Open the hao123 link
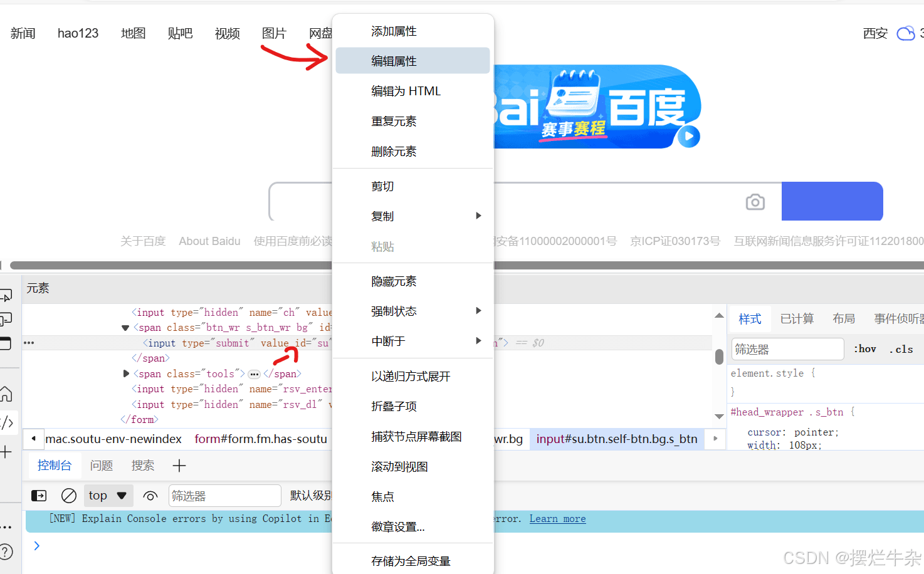This screenshot has height=574, width=924. (78, 33)
